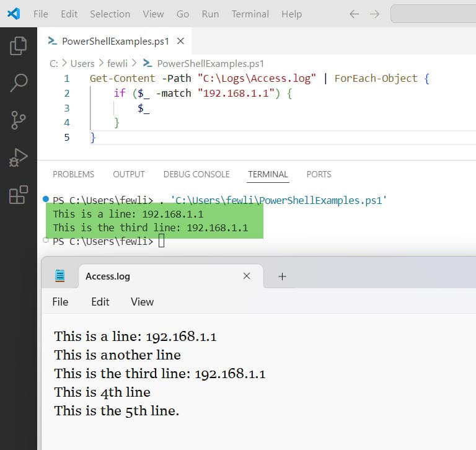
Task: Click the VS Code logo icon
Action: point(14,14)
